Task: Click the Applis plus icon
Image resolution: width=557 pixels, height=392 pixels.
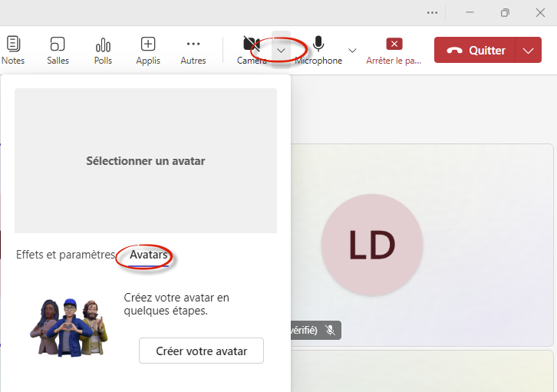Action: click(x=148, y=44)
